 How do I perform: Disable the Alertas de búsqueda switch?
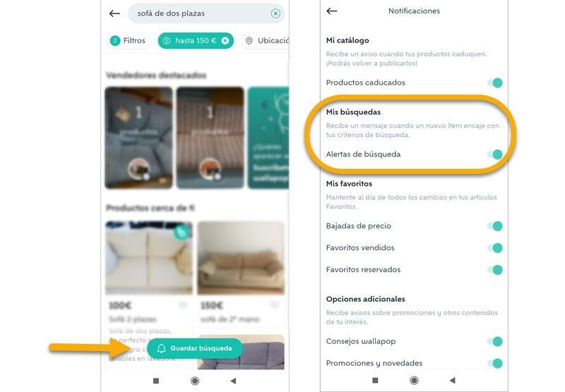tap(495, 155)
